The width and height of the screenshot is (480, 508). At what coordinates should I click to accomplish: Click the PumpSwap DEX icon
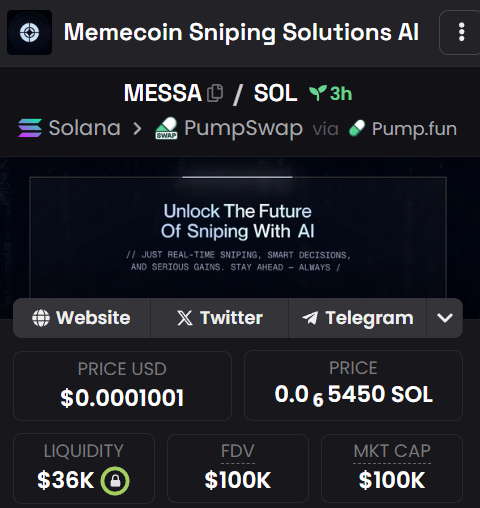[x=166, y=128]
